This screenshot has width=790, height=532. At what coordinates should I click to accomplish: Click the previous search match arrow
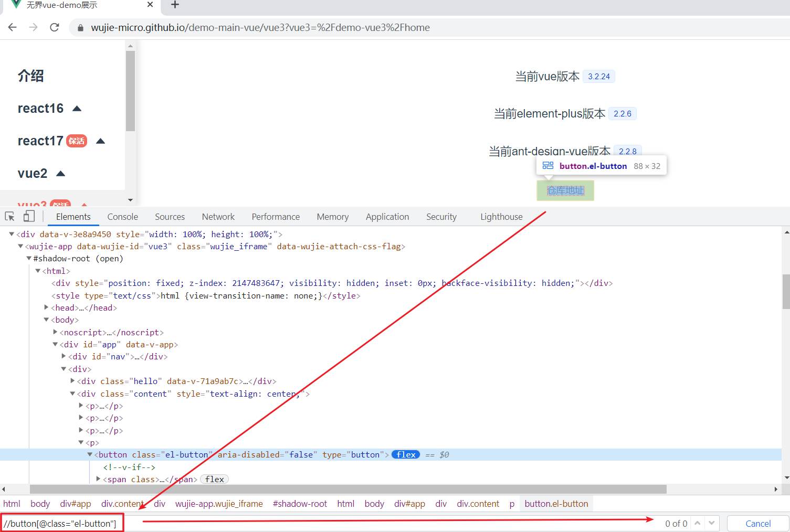point(698,523)
